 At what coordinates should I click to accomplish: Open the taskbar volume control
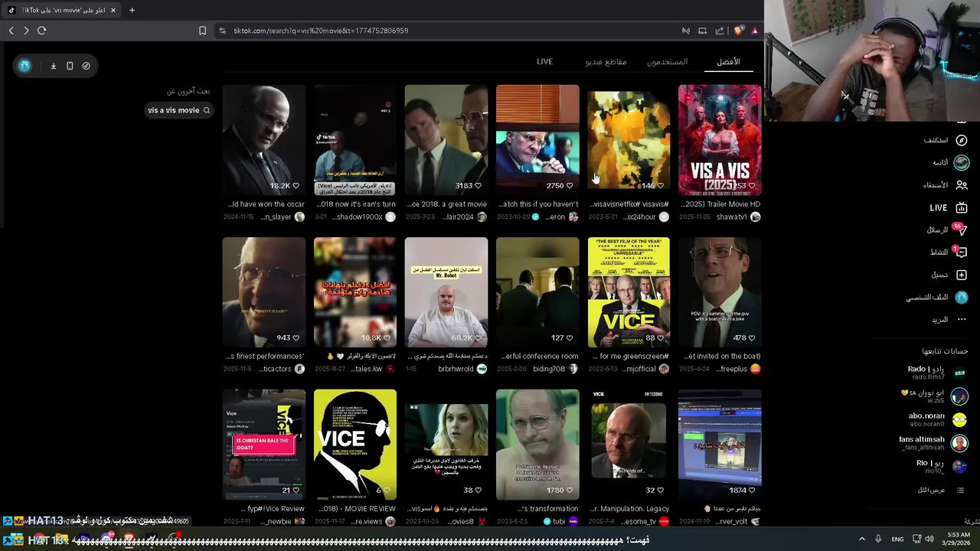tap(929, 540)
